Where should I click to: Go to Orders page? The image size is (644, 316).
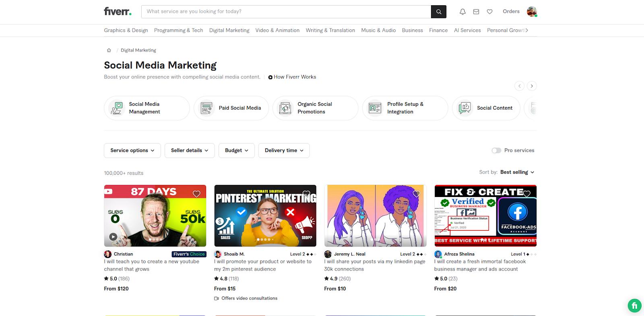[511, 11]
